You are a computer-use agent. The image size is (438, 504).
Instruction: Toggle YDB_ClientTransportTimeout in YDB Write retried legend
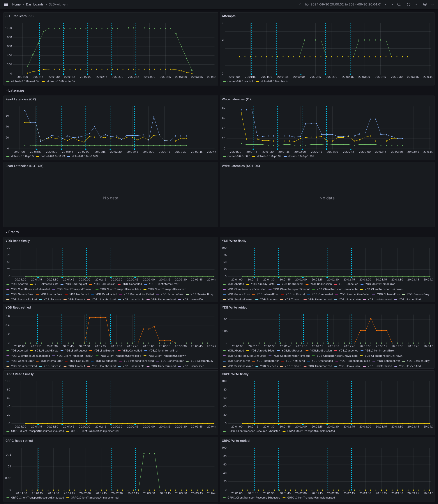point(291,356)
